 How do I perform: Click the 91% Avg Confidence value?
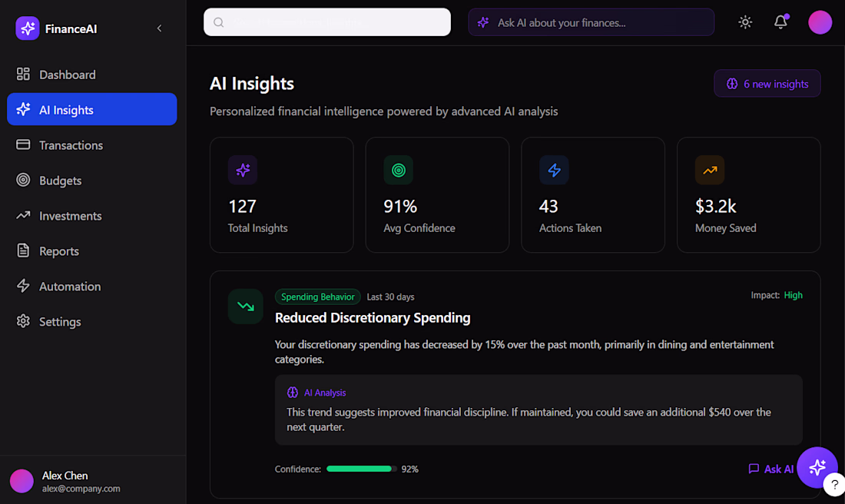400,207
